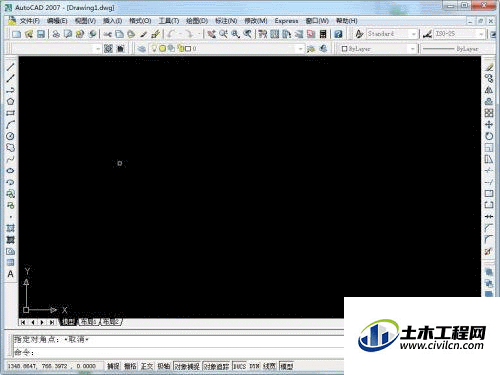Toggle 线宽 lineweight display in status bar
Screen dimensions: 500x375
pos(270,366)
